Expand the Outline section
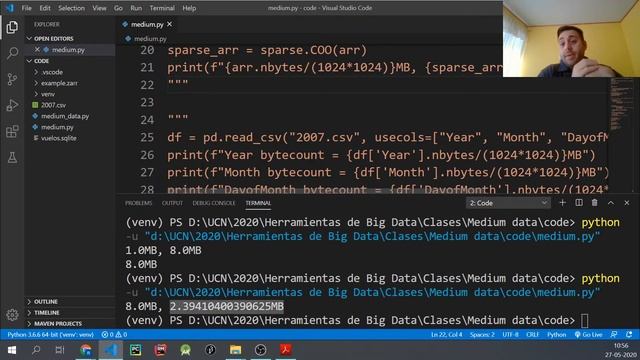The width and height of the screenshot is (640, 360). point(69,302)
